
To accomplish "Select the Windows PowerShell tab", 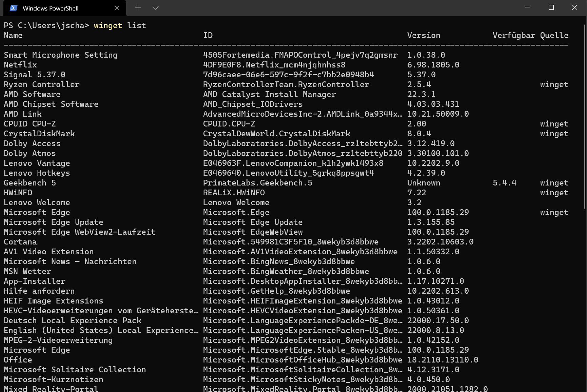I will (64, 8).
